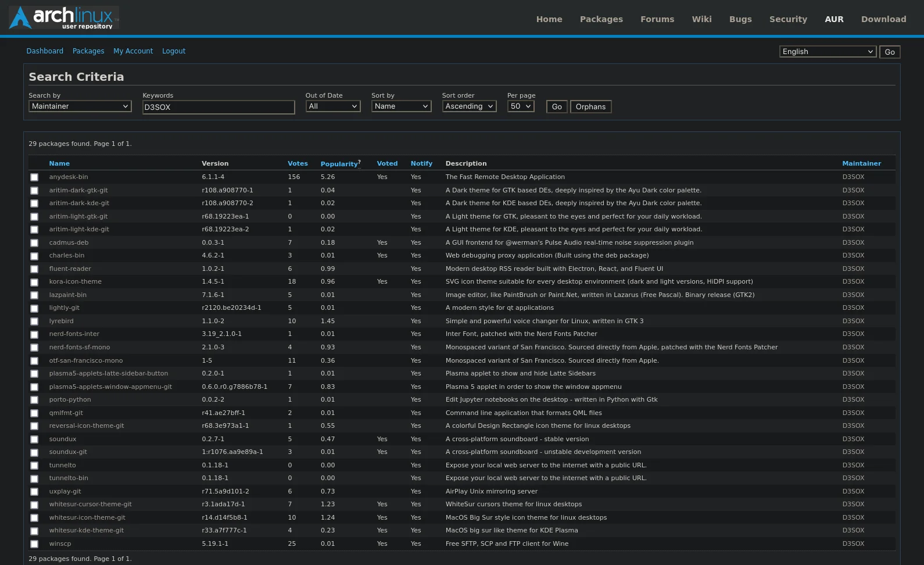
Task: Check the box next to lyrebird
Action: pyautogui.click(x=34, y=321)
